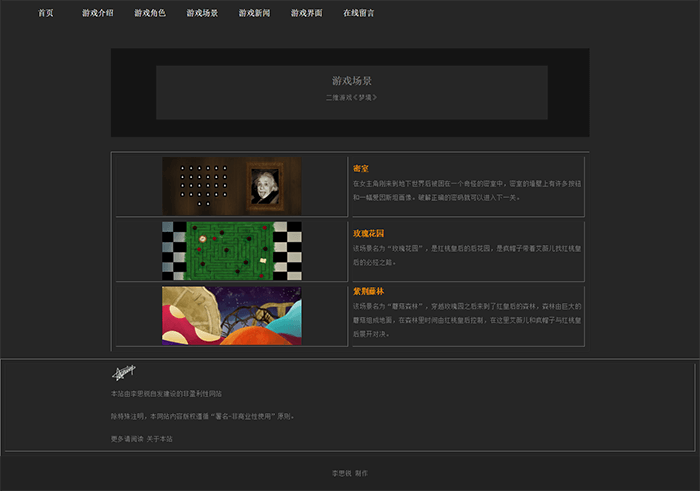700x491 pixels.
Task: Select 游戏角色 in the navigation bar
Action: click(150, 14)
